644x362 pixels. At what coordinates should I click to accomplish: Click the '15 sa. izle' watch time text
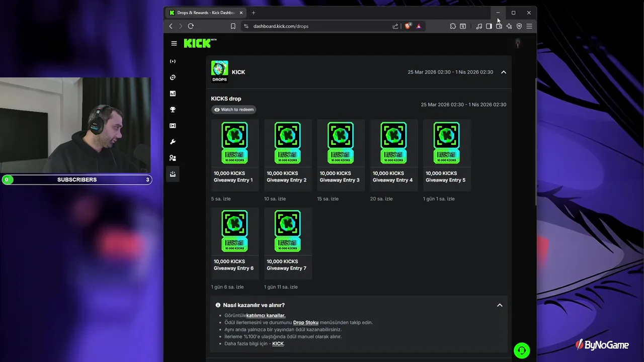(328, 199)
